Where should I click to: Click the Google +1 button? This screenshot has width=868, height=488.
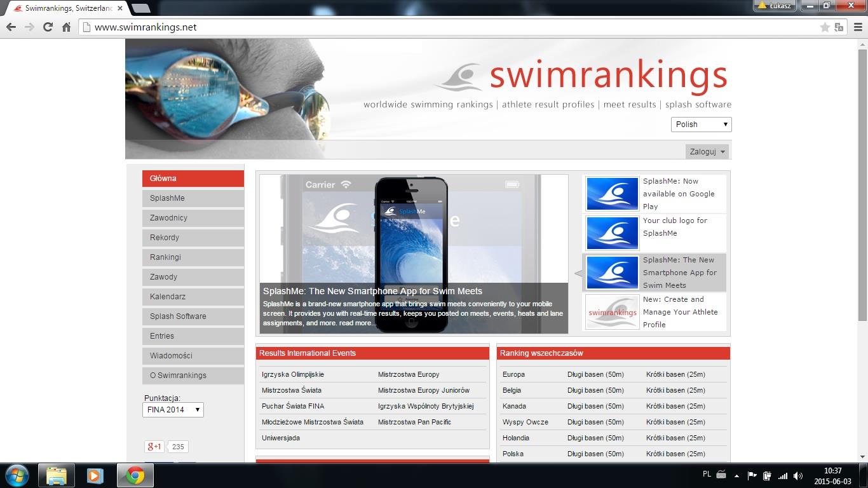pyautogui.click(x=154, y=447)
